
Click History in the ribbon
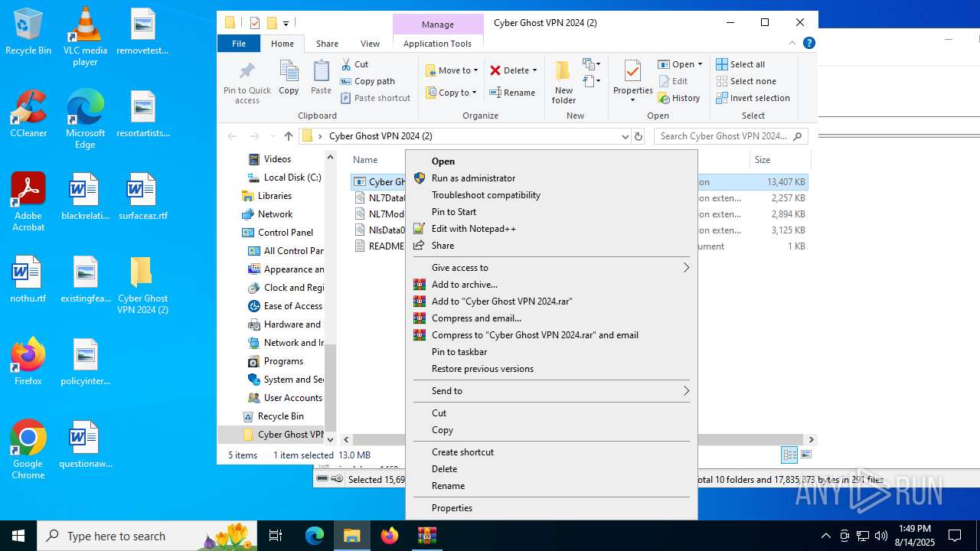[x=679, y=98]
